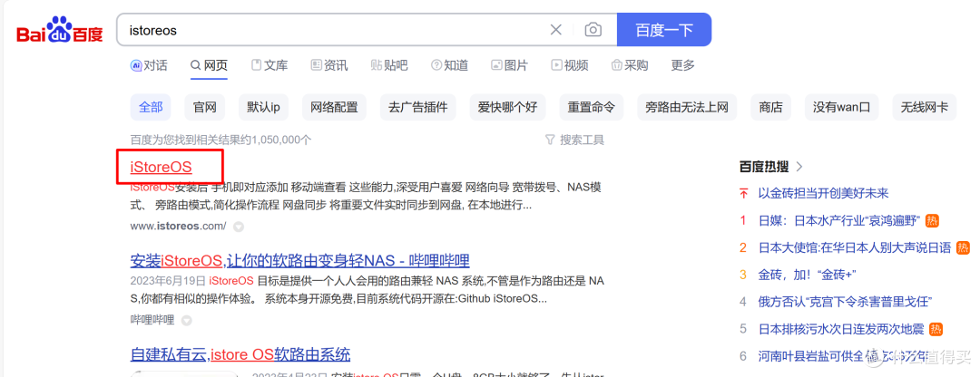Select the 重置命令 filter chip
Screen dimensions: 980x377
[592, 107]
